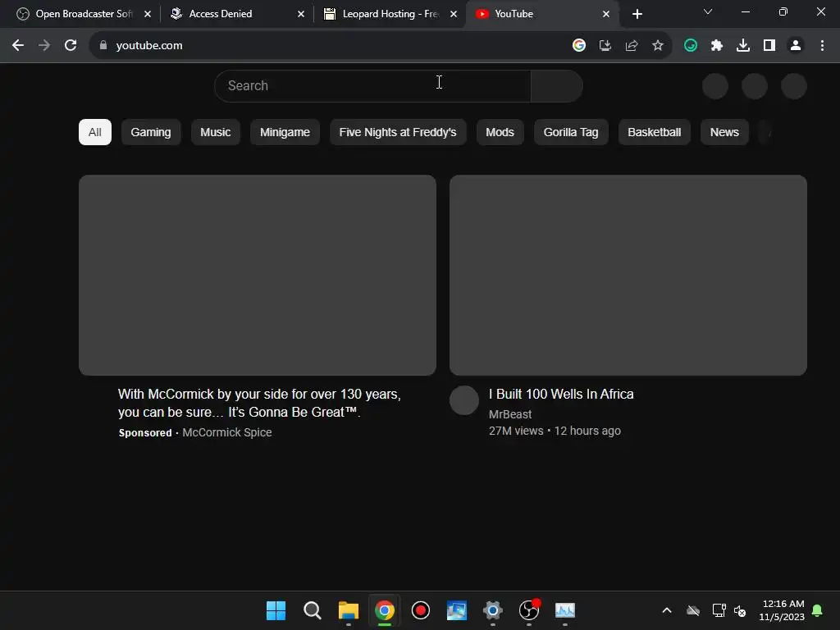Open the Extensions puzzle menu
This screenshot has height=630, width=840.
[x=717, y=46]
